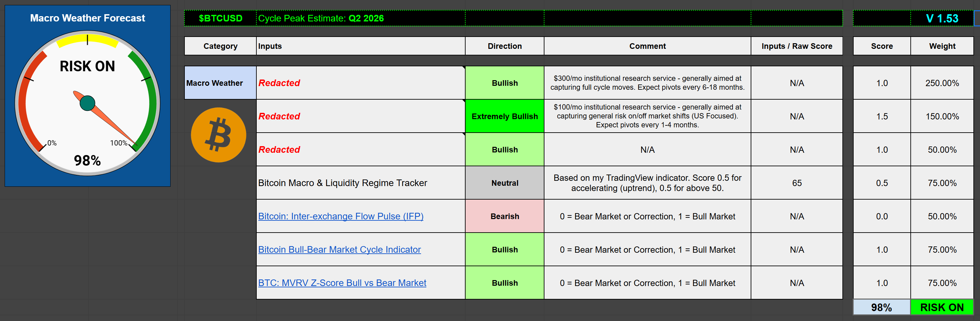Click the Weight column header
This screenshot has height=321, width=980.
click(x=942, y=46)
